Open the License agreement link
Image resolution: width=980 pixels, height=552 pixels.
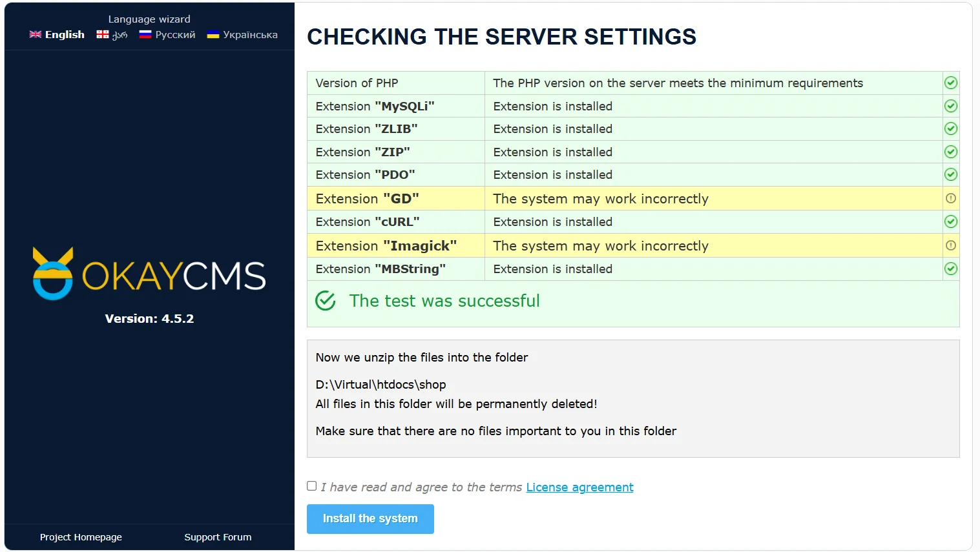point(579,487)
